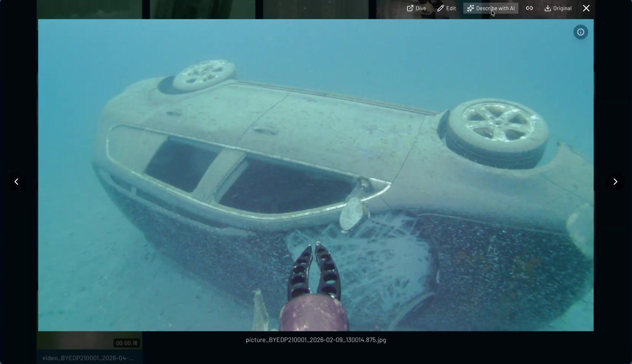Image resolution: width=632 pixels, height=364 pixels.
Task: Open the video thumbnail behind the viewer
Action: pos(90,341)
